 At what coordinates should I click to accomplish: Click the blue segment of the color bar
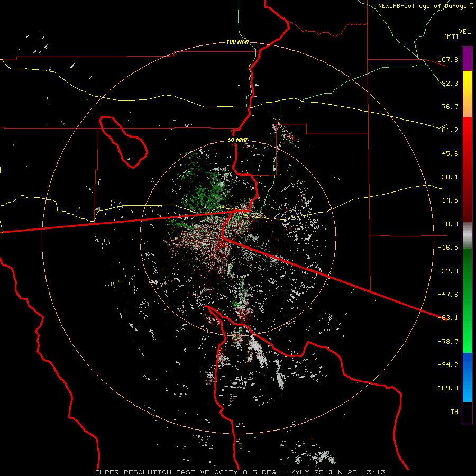(x=467, y=377)
